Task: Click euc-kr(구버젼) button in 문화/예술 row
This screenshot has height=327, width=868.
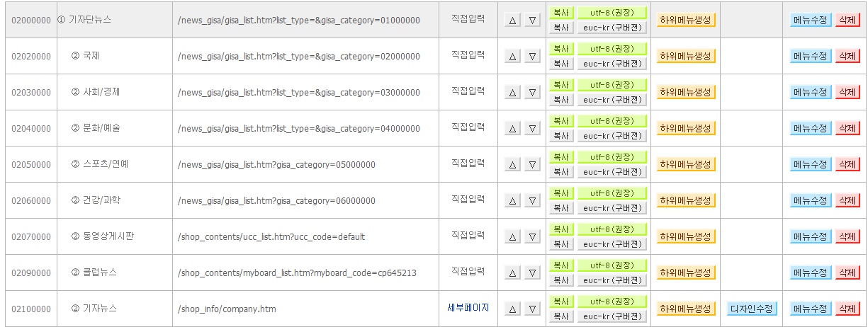Action: 612,136
